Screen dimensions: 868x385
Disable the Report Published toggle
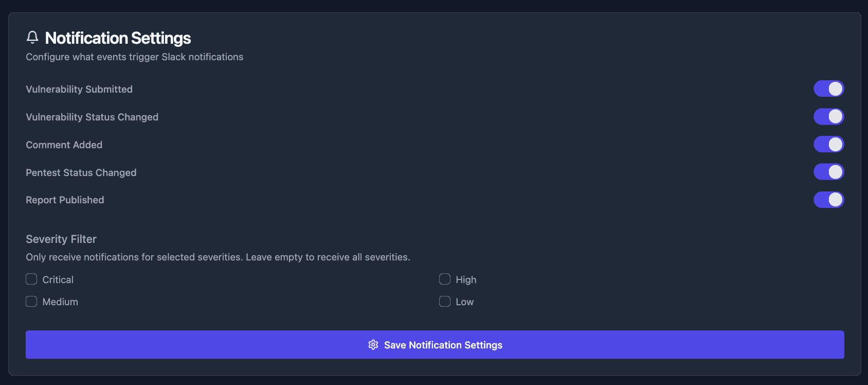[x=828, y=200]
